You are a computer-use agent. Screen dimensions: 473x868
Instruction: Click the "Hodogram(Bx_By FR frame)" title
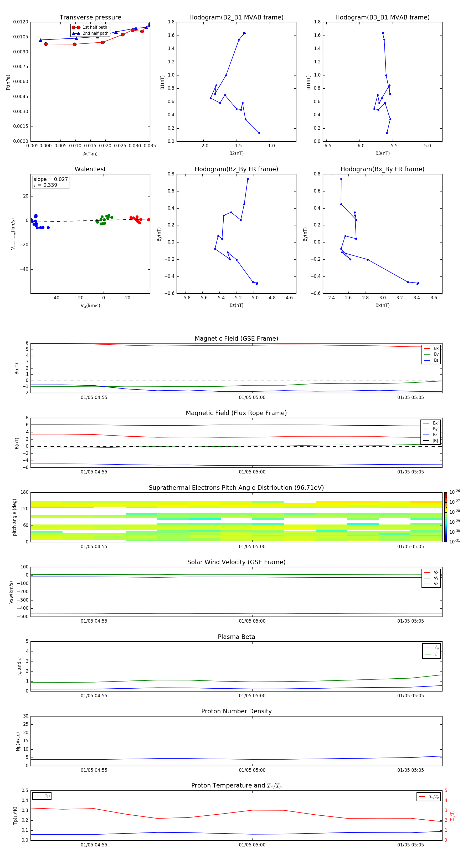pyautogui.click(x=382, y=169)
